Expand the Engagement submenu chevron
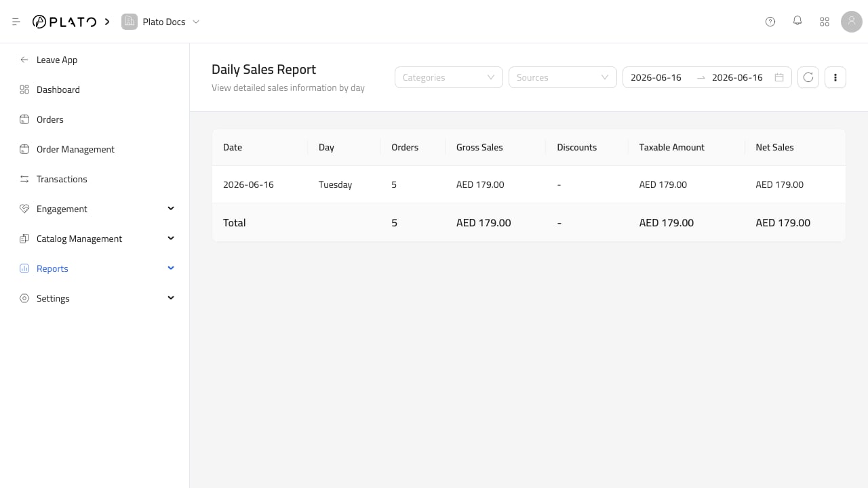868x488 pixels. (x=171, y=208)
